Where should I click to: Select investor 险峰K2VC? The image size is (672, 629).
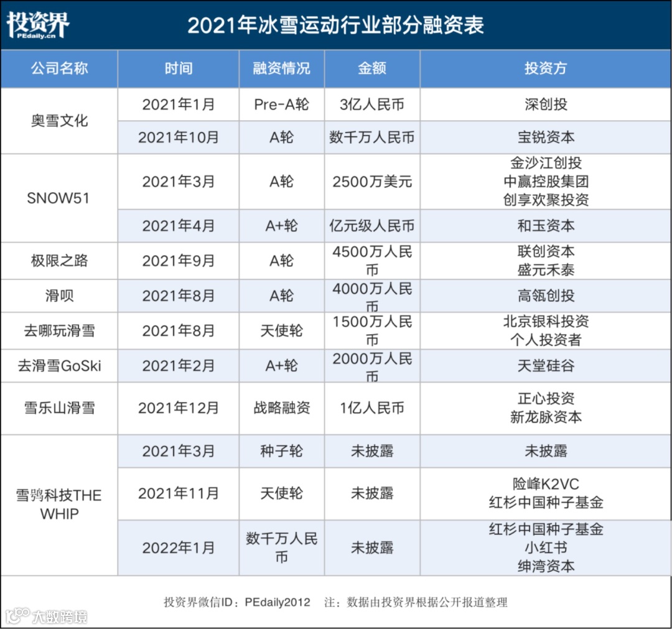pos(546,484)
